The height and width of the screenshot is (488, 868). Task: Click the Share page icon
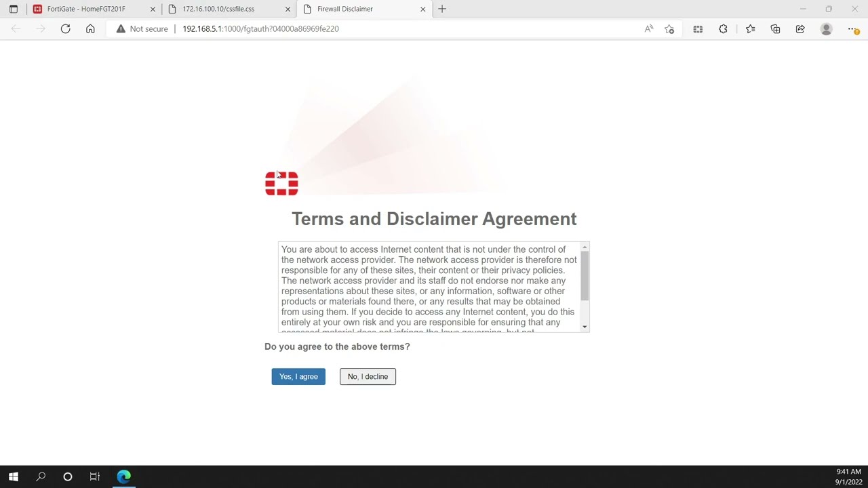tap(800, 28)
